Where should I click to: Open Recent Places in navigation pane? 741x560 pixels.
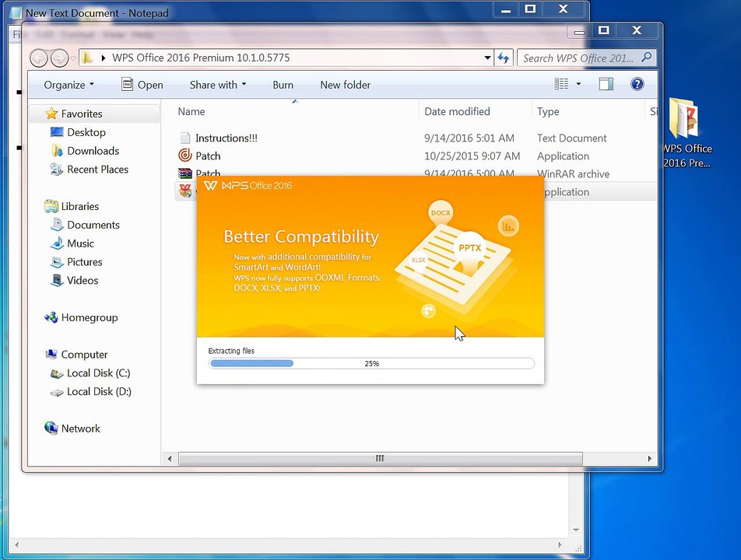click(97, 169)
